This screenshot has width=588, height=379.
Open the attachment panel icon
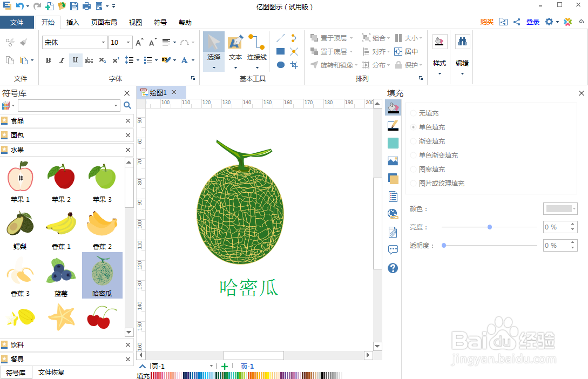click(x=393, y=232)
